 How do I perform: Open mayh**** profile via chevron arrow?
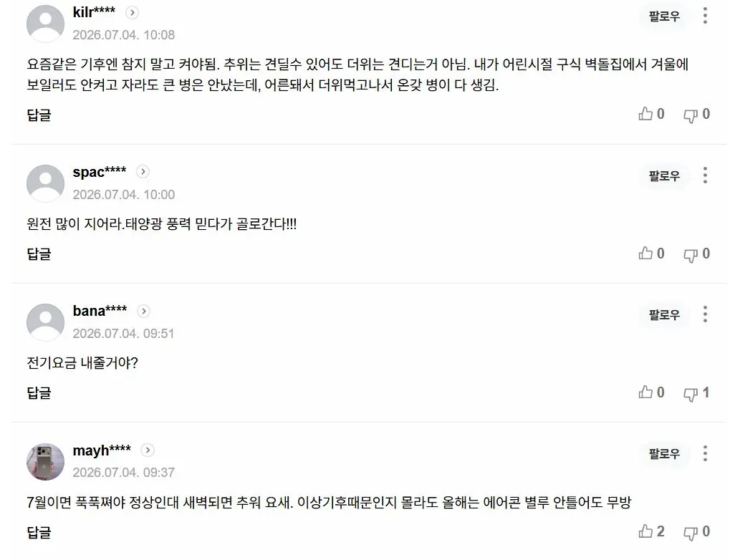point(148,450)
